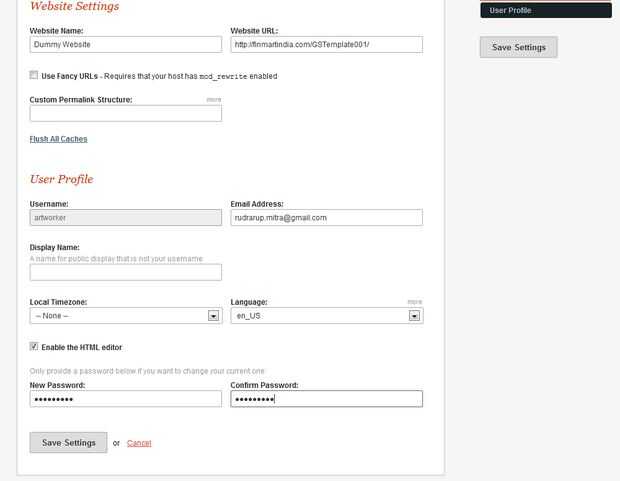Screen dimensions: 620x481
Task: Click the Website URL input field
Action: click(x=327, y=44)
